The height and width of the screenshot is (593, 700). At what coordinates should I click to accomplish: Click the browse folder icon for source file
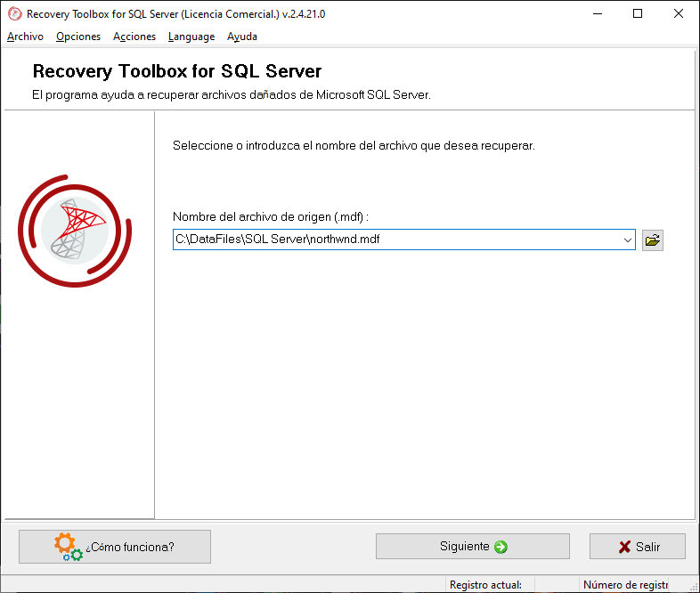pyautogui.click(x=652, y=240)
